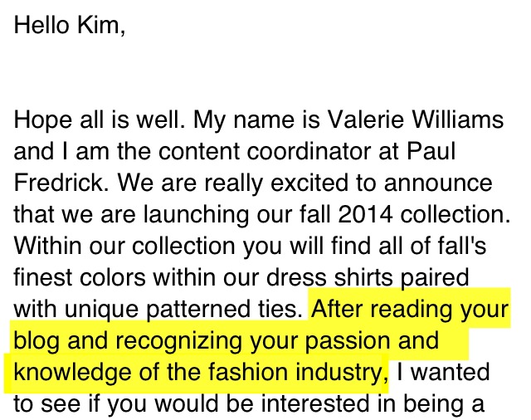The height and width of the screenshot is (420, 531).
Task: Click the greeting 'Hello Kim,'
Action: (x=70, y=26)
